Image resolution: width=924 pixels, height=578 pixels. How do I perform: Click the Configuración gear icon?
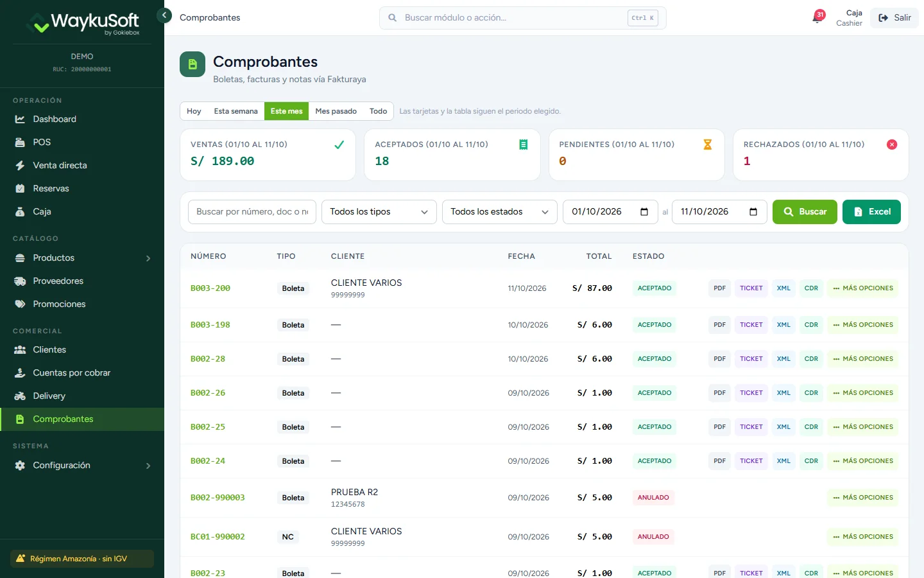(x=20, y=466)
